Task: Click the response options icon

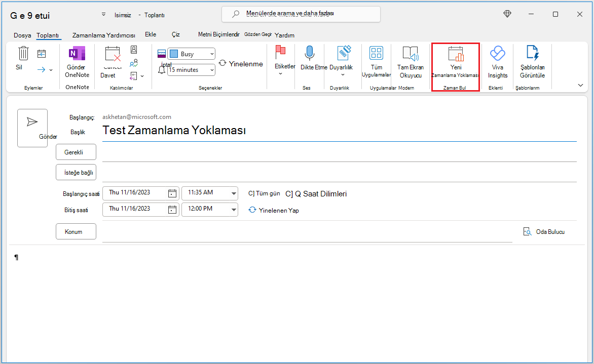Action: [x=133, y=76]
